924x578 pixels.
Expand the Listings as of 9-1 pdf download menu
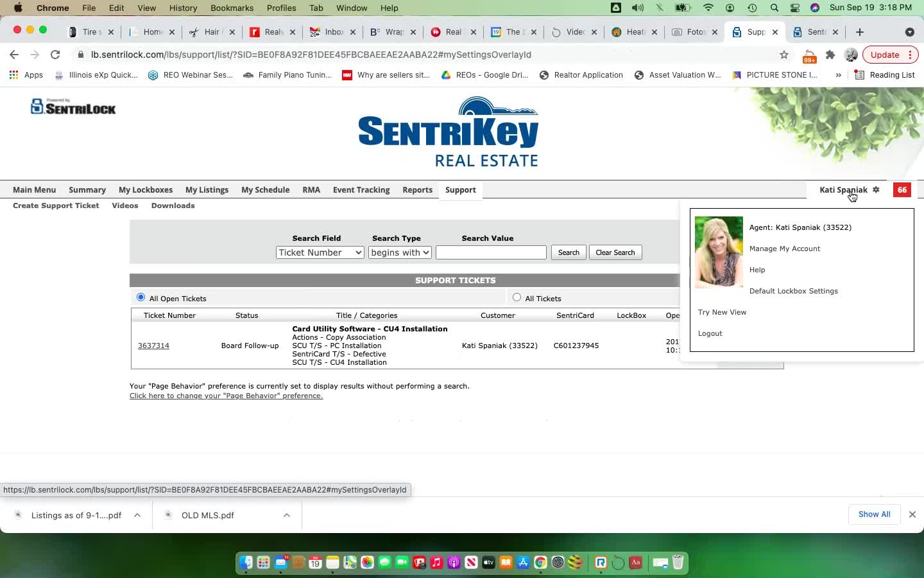tap(137, 515)
